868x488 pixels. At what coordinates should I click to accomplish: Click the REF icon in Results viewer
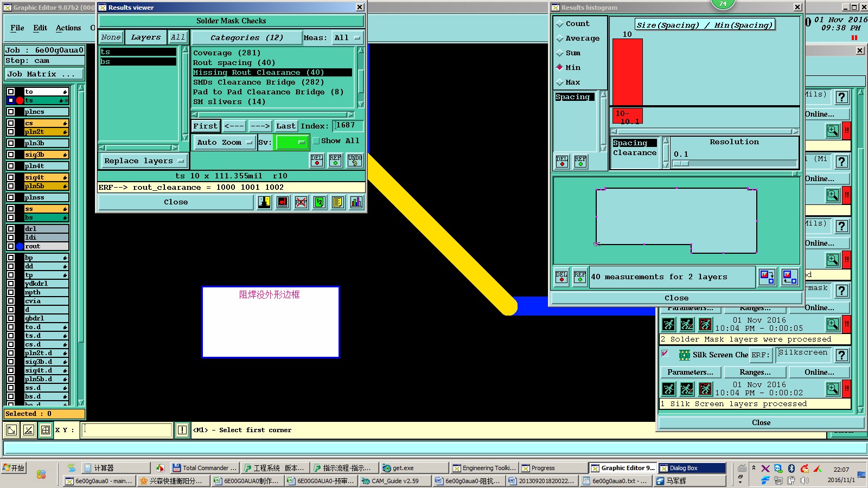click(x=335, y=160)
